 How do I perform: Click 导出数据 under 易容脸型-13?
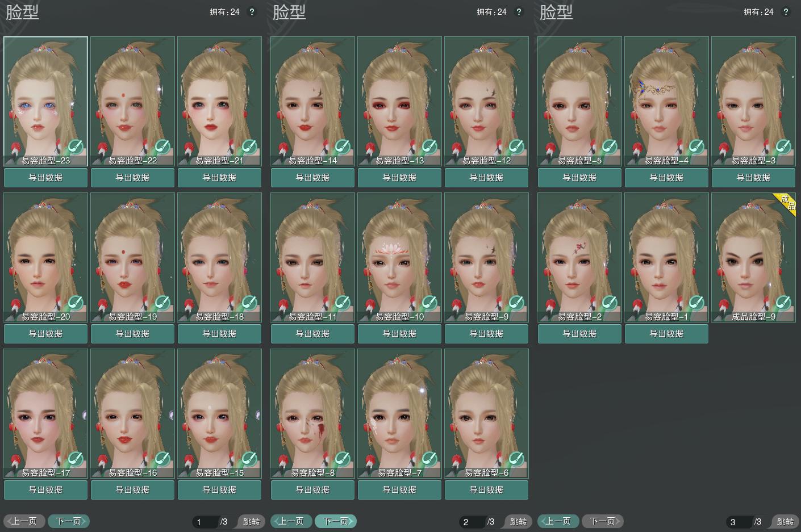399,178
